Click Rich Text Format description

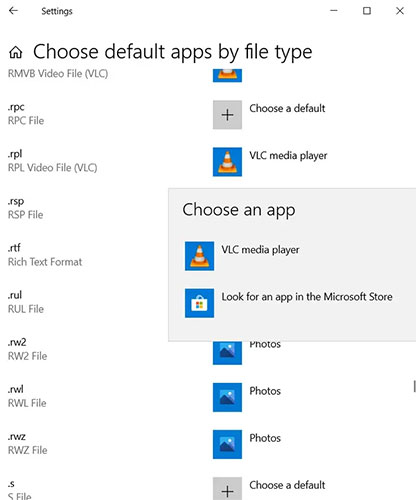pyautogui.click(x=45, y=262)
